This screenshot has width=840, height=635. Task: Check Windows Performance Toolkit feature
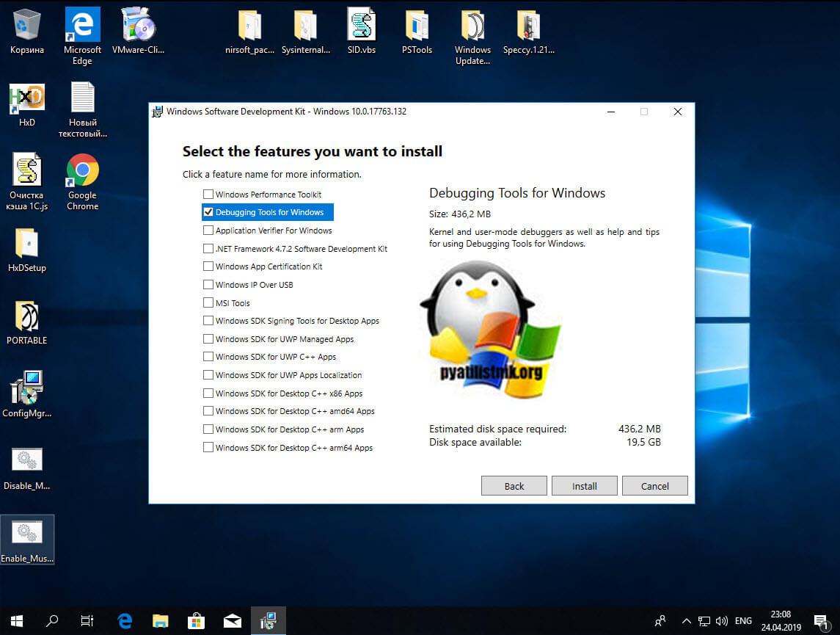tap(208, 194)
